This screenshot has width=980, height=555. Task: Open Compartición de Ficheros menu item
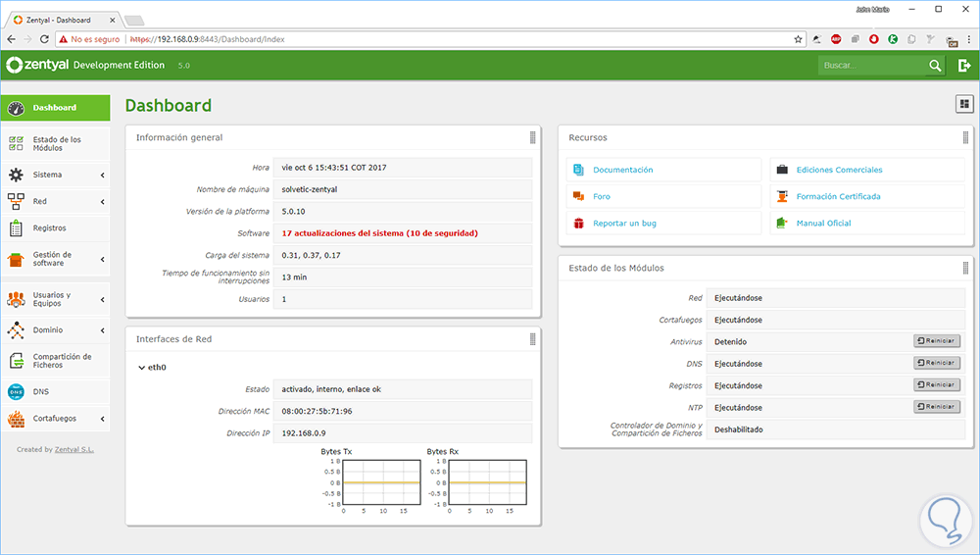pyautogui.click(x=55, y=361)
